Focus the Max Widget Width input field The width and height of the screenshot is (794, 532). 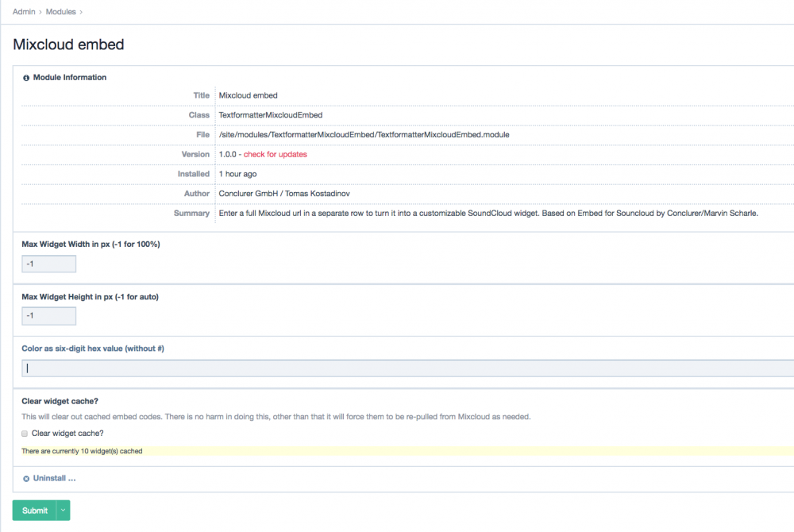pyautogui.click(x=48, y=264)
